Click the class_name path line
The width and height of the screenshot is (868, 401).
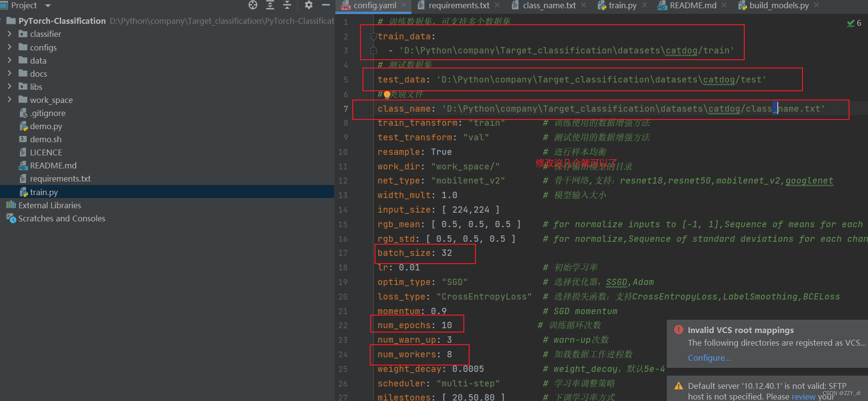coord(601,109)
